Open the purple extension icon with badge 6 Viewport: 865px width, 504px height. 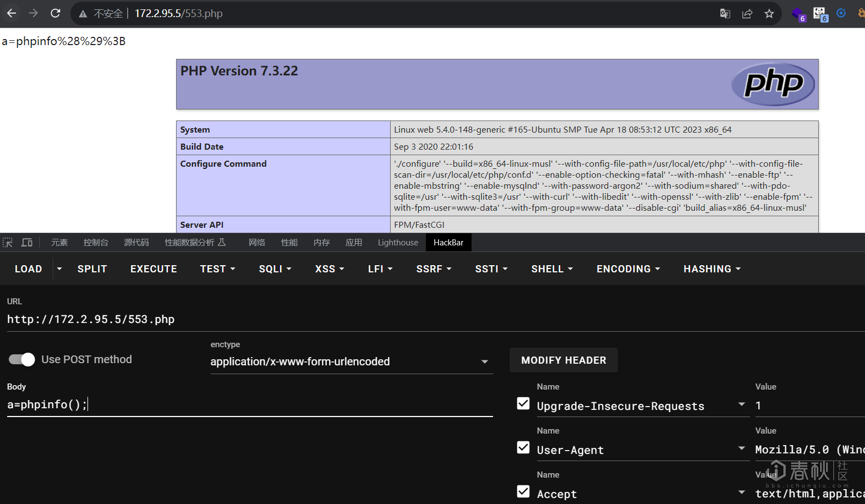[x=798, y=14]
